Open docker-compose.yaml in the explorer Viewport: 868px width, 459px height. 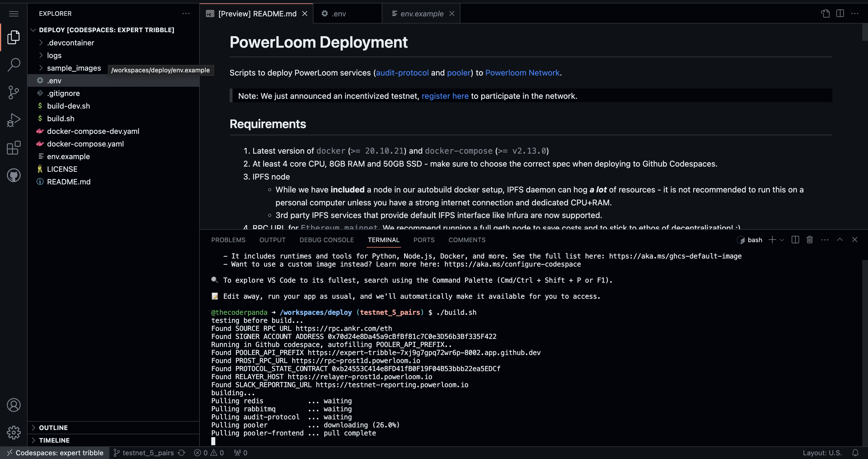click(x=85, y=144)
